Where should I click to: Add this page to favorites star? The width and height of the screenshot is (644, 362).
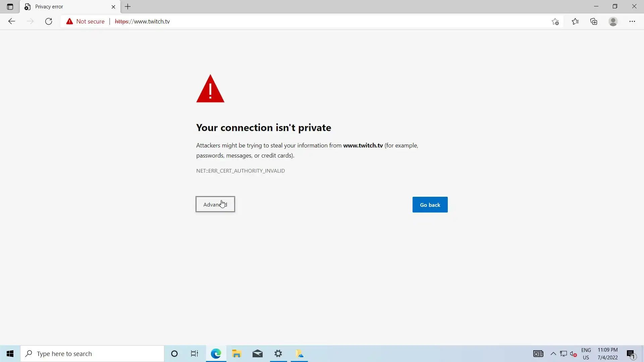[x=555, y=21]
